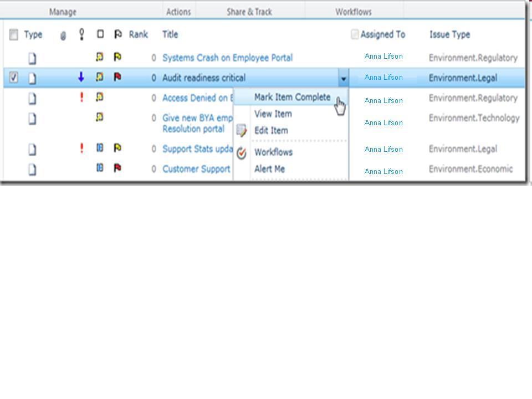532x399 pixels.
Task: Toggle the checkbox beside Assigned To header
Action: 354,34
